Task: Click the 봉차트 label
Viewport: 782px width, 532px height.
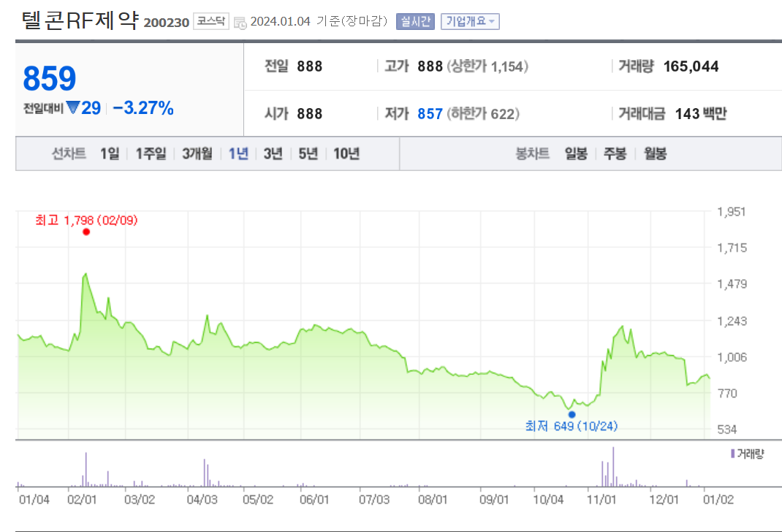Action: [x=532, y=153]
